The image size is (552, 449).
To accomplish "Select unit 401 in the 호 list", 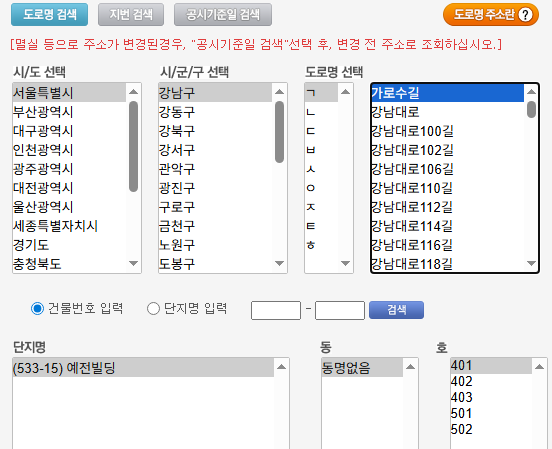I will click(x=491, y=366).
